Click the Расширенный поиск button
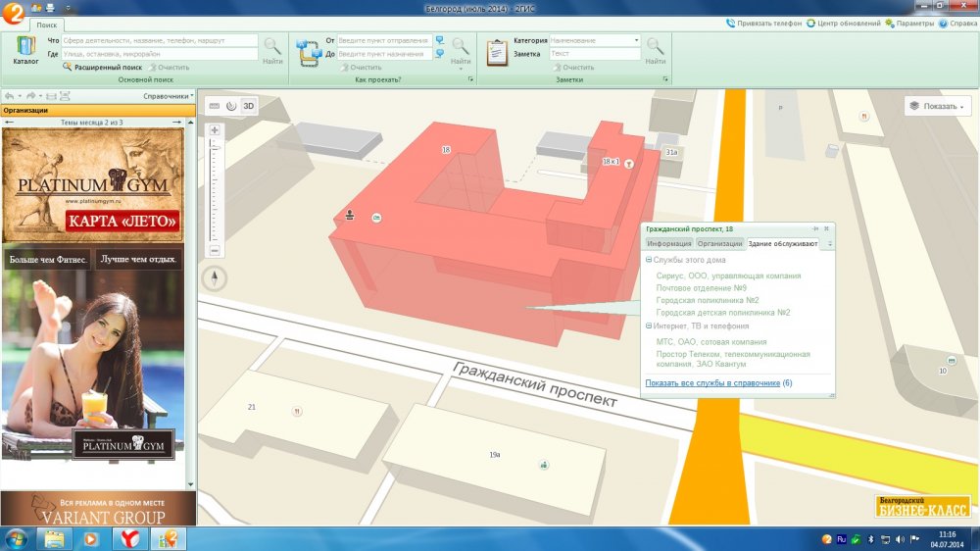The image size is (980, 551). click(x=107, y=68)
